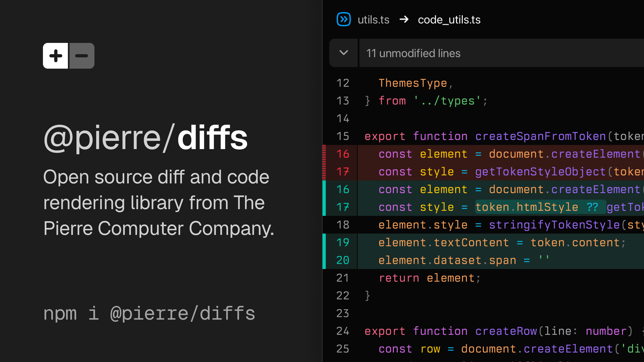Click the chevron next to unmodified lines bar

tap(343, 53)
